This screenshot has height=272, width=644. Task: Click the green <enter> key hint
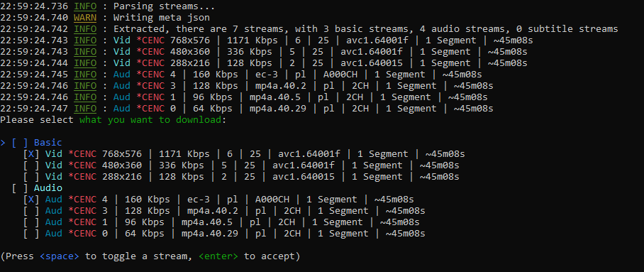click(218, 256)
